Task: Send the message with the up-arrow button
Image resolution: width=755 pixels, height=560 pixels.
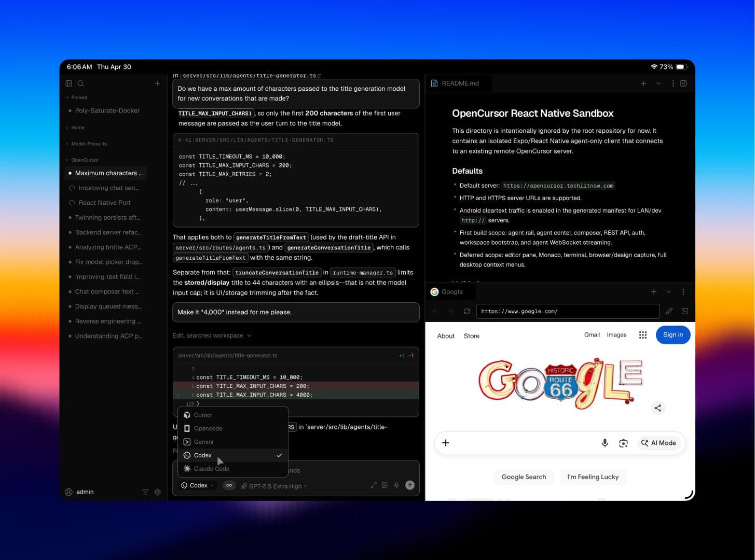Action: click(410, 485)
